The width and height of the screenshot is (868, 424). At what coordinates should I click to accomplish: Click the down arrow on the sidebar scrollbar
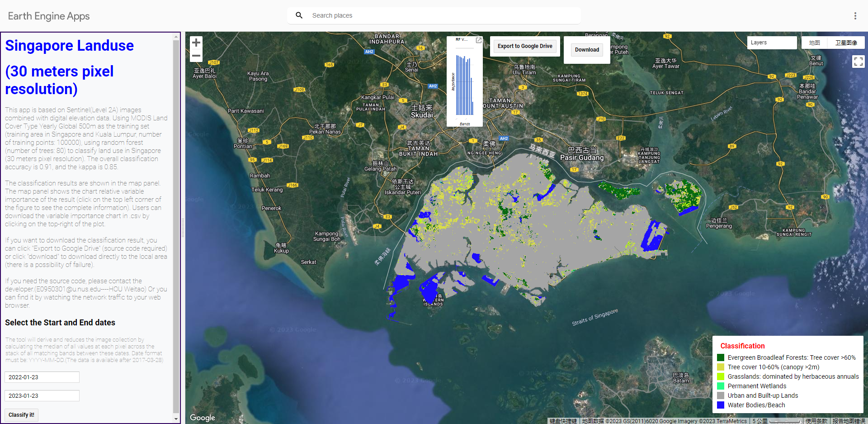tap(176, 418)
